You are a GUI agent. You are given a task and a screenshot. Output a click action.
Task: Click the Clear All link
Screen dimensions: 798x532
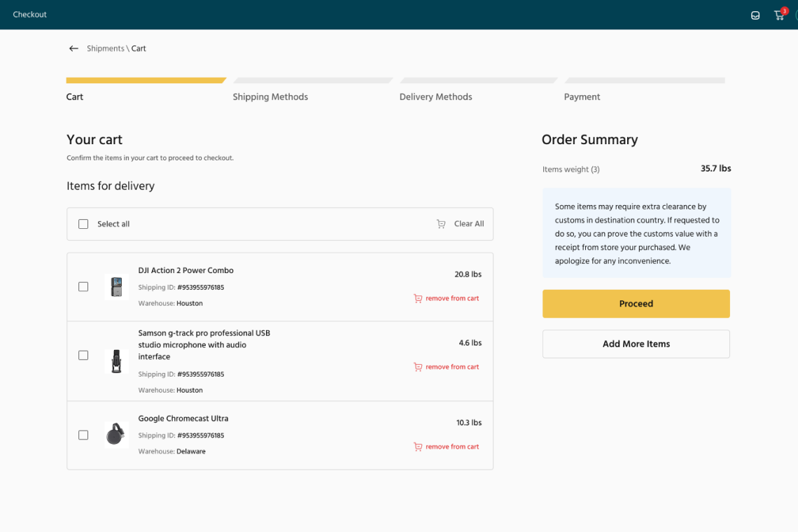(x=469, y=224)
